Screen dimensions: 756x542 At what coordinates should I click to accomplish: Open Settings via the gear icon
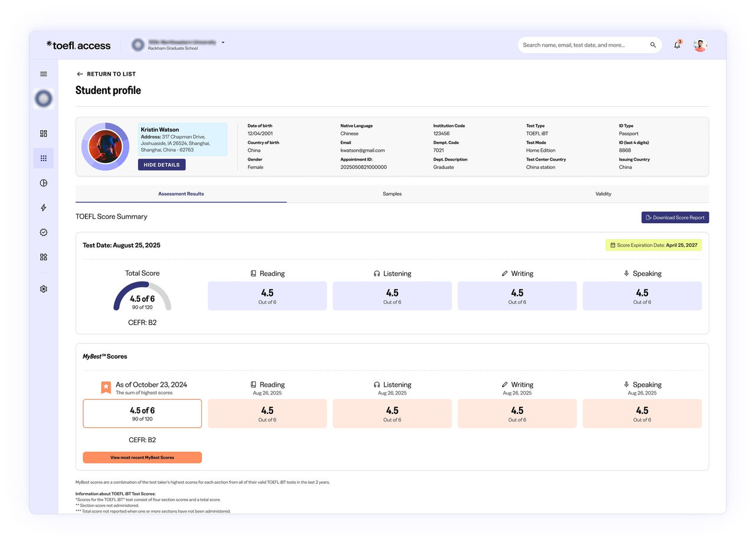click(x=43, y=289)
